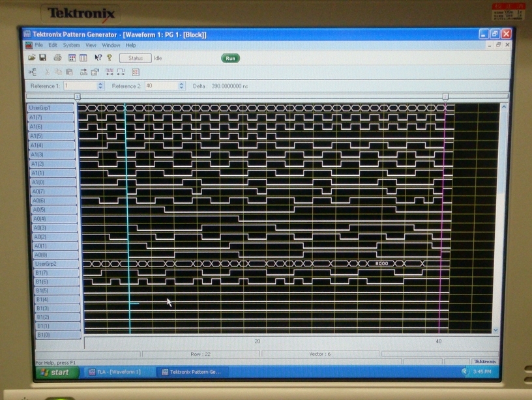Select Tektronix Pattern Ge... taskbar button
The image size is (532, 400).
click(x=192, y=372)
